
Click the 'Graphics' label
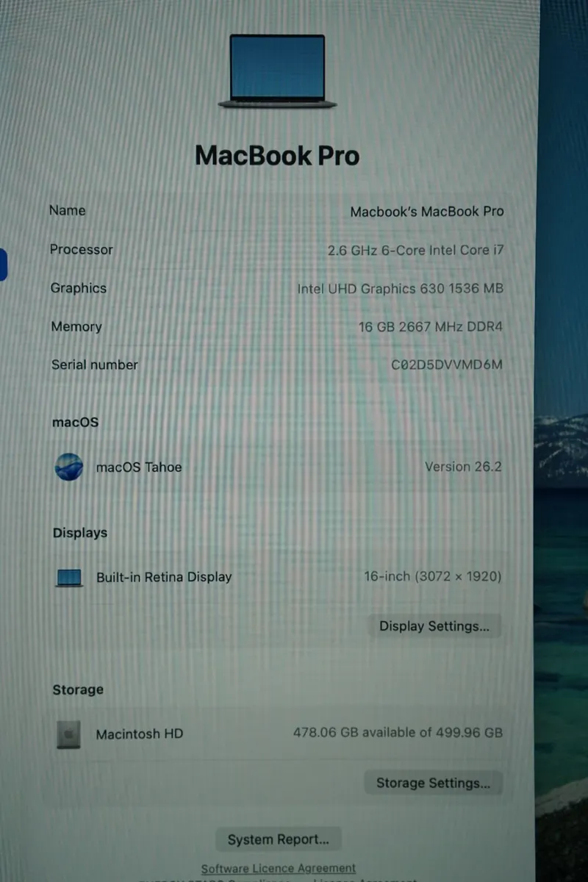pos(79,288)
